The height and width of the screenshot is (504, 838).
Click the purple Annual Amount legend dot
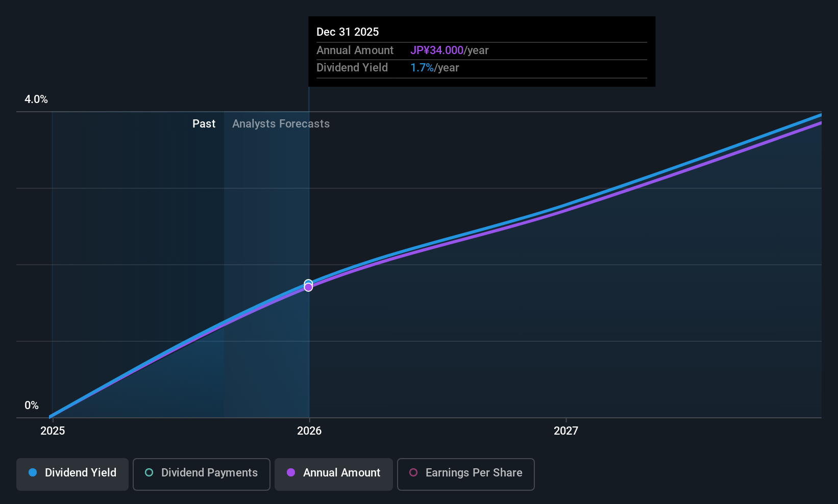click(x=291, y=472)
